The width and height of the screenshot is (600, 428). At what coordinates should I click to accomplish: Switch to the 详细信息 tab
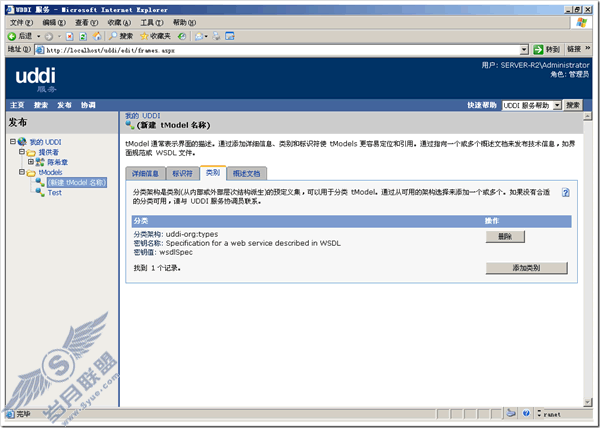pyautogui.click(x=145, y=174)
